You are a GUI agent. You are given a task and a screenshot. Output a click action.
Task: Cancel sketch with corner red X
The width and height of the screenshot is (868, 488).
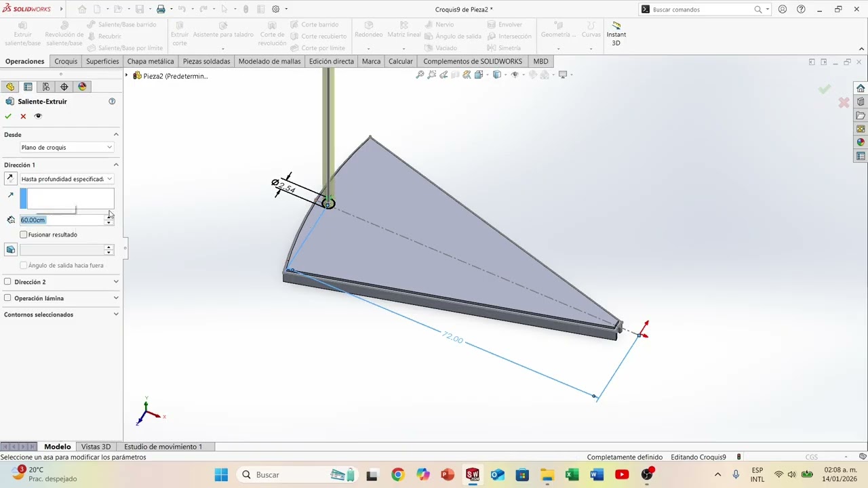[x=844, y=102]
